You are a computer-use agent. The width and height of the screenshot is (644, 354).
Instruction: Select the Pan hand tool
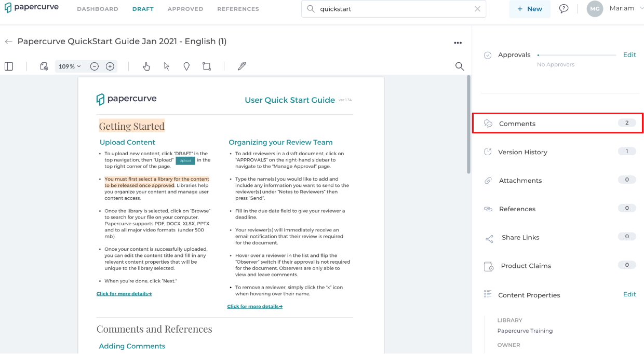click(x=146, y=66)
